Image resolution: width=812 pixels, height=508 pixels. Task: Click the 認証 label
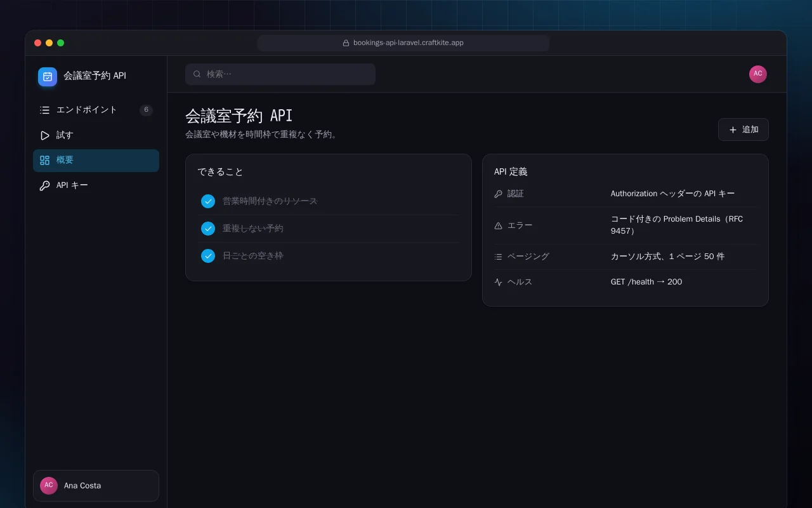(516, 194)
